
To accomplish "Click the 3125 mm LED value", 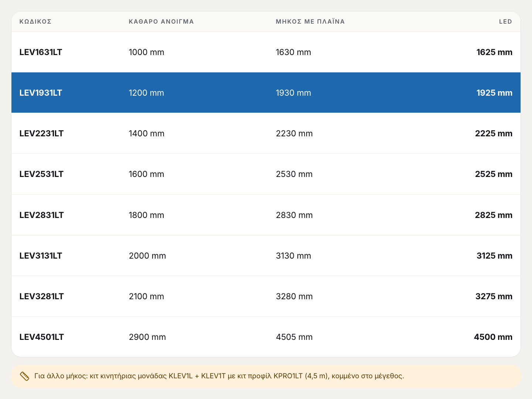I will (494, 256).
